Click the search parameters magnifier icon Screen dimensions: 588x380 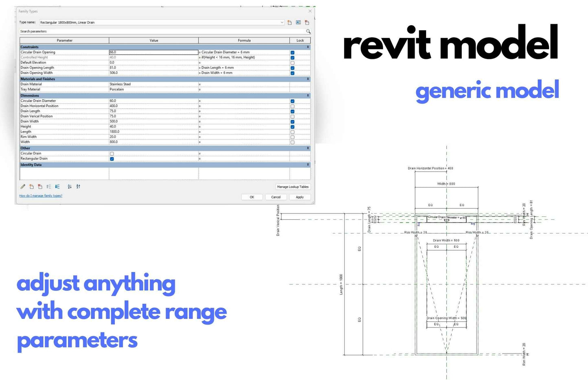pos(308,31)
